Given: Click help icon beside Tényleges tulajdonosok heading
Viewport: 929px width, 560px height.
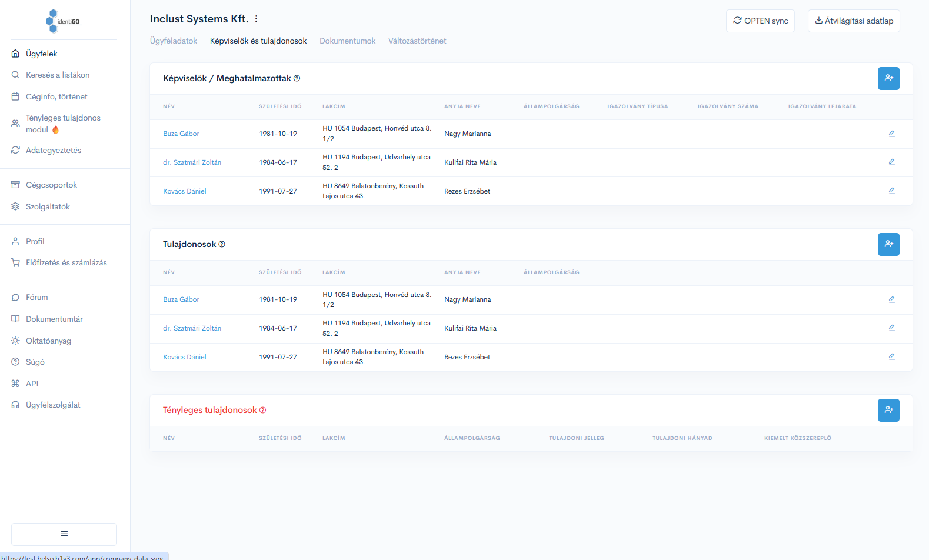Looking at the screenshot, I should pyautogui.click(x=263, y=410).
